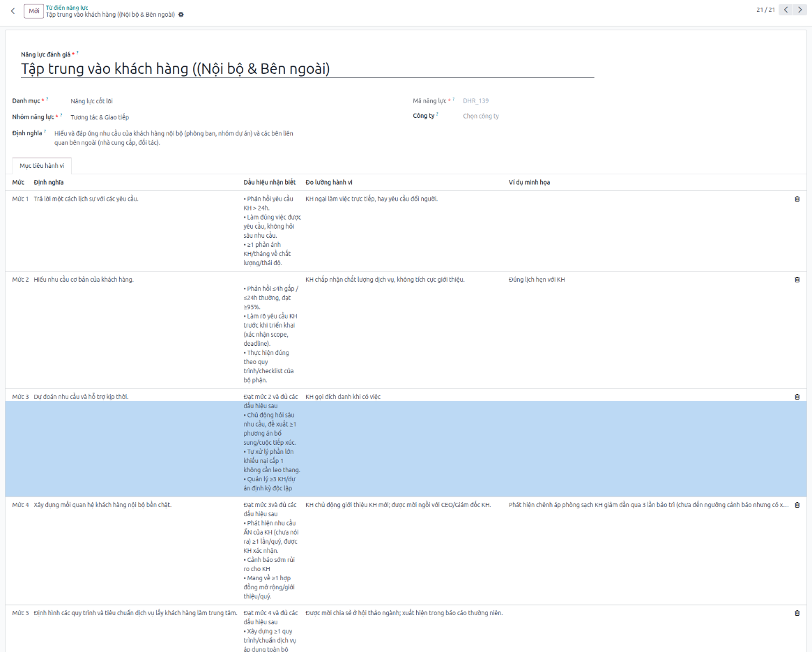Image resolution: width=812 pixels, height=652 pixels.
Task: Select the cell 'Dự đoán nhu cầu và hỗ trợ kịp thời.'
Action: 81,397
